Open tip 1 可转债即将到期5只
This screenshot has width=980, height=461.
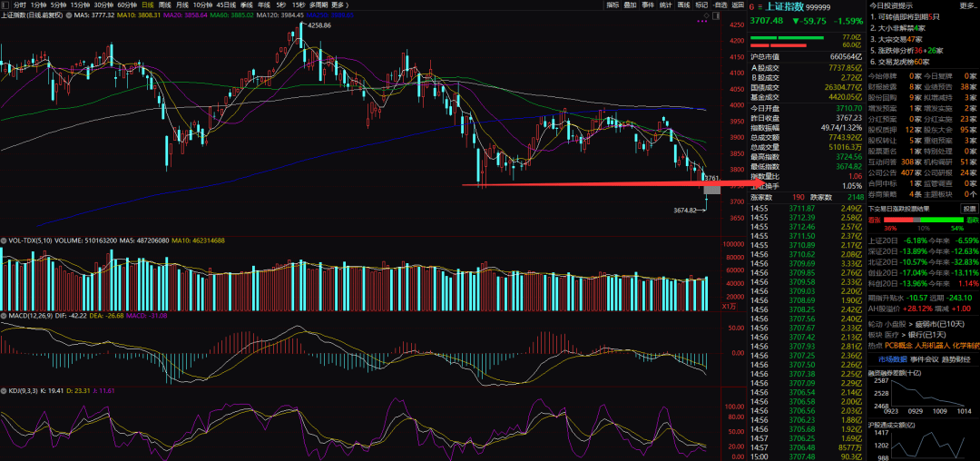point(903,17)
